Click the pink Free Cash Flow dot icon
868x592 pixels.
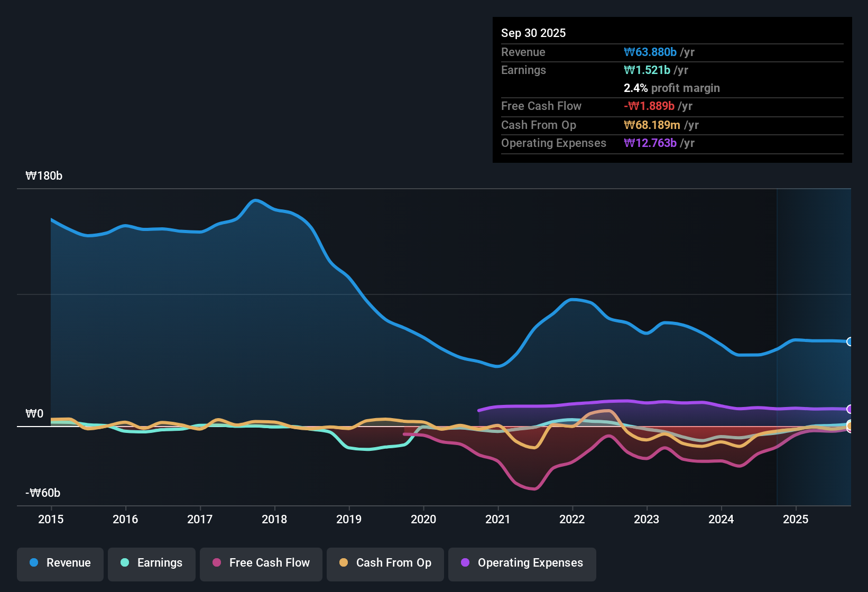[216, 563]
